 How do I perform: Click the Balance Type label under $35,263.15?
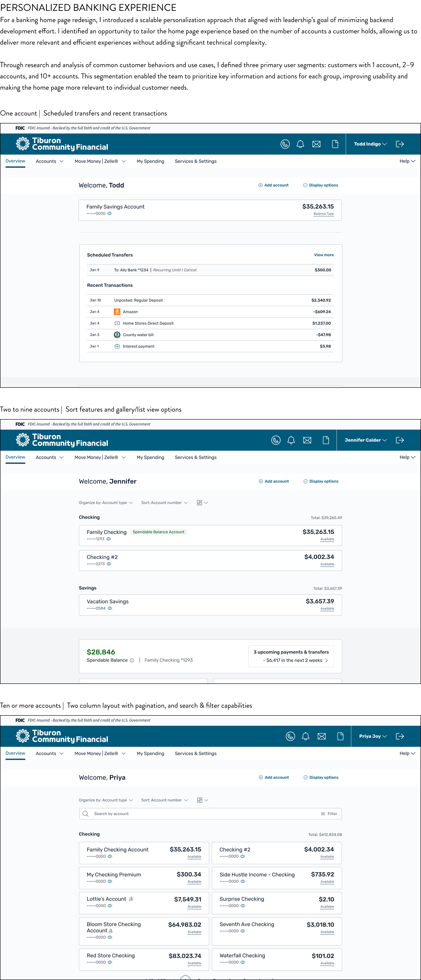point(324,214)
